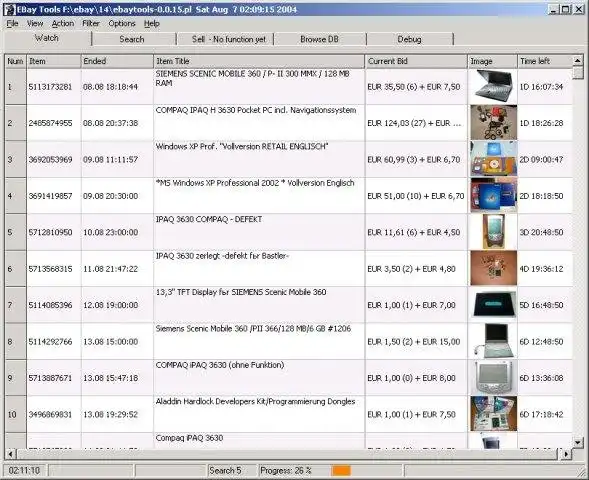Sort by the Item Title column header
The image size is (589, 480).
pyautogui.click(x=259, y=61)
